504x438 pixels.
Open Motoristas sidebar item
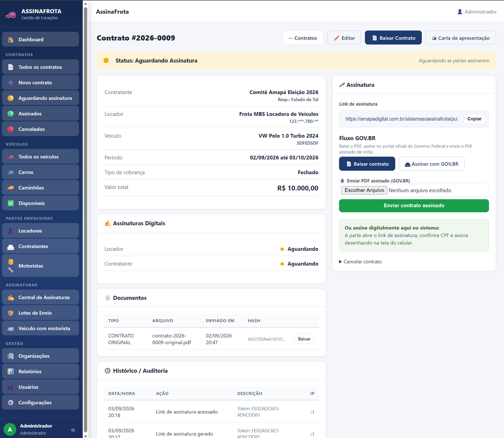point(40,266)
